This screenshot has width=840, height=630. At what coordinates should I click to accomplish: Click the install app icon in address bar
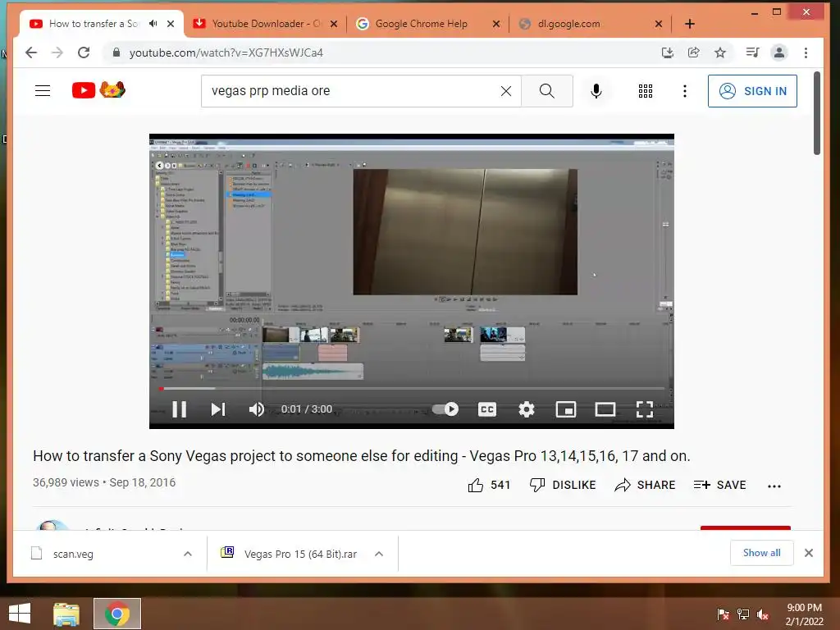point(668,52)
